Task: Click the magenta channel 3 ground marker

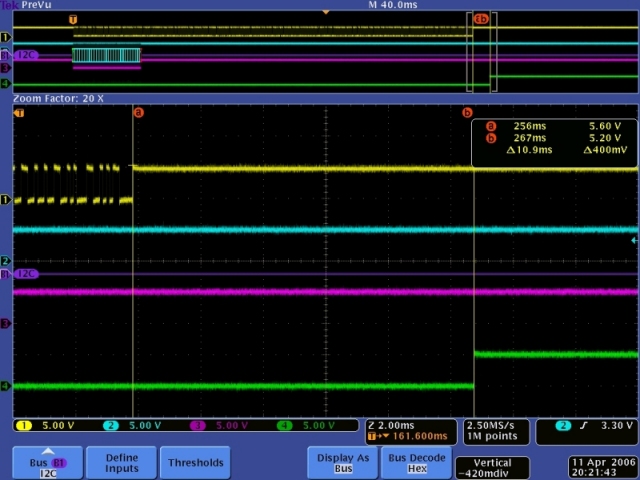Action: (5, 323)
